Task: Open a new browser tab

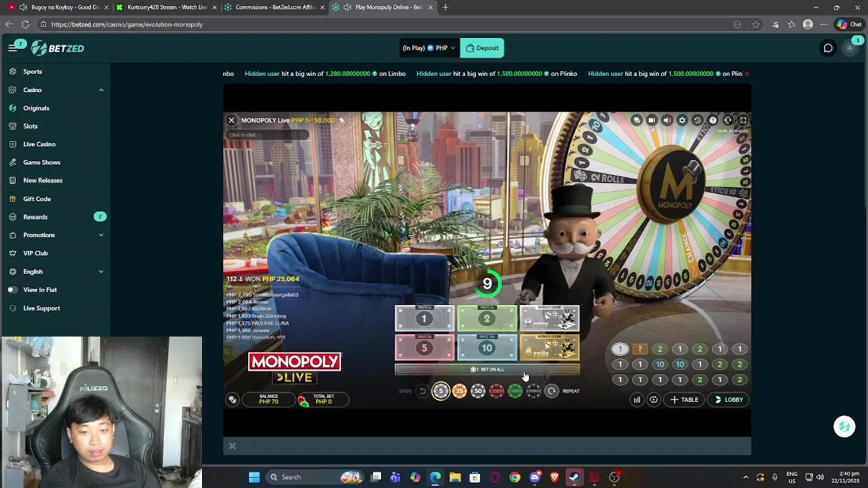Action: pyautogui.click(x=446, y=7)
